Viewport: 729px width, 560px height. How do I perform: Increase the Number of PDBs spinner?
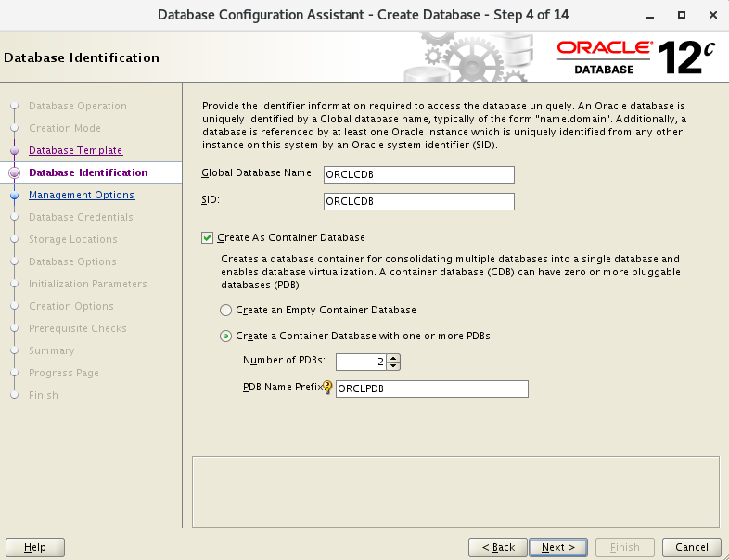pos(394,358)
